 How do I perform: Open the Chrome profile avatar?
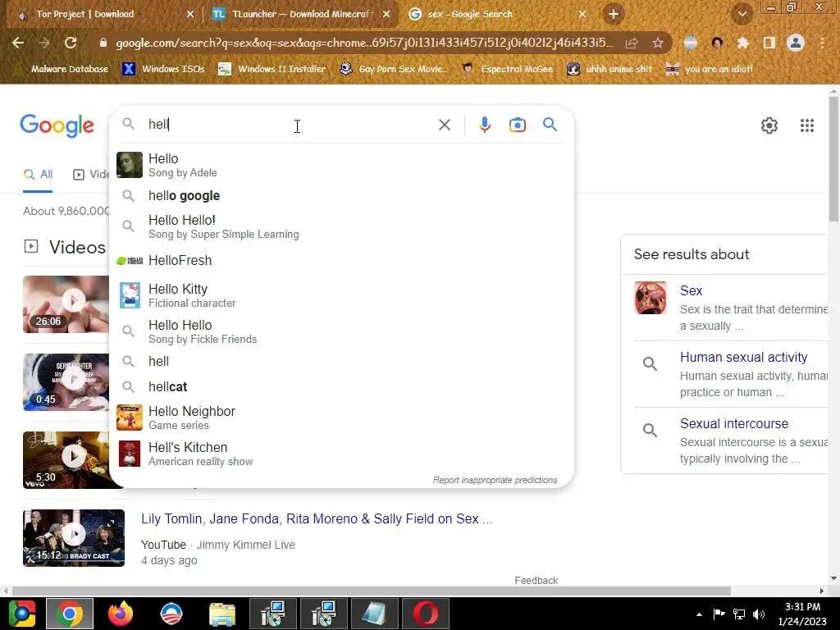[796, 43]
